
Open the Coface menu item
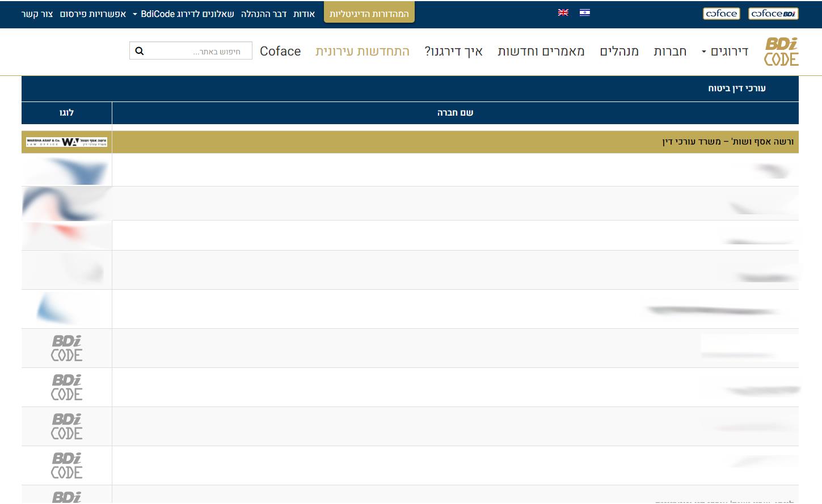[x=280, y=52]
